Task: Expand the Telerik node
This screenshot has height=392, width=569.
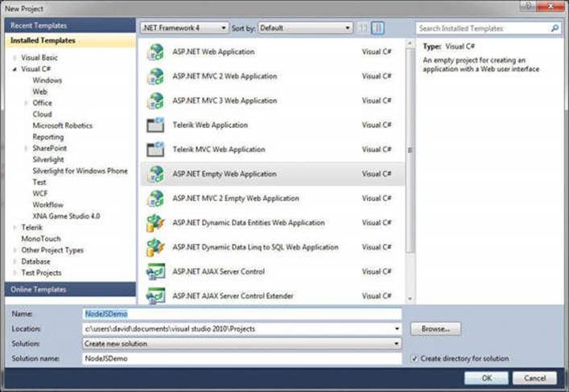Action: coord(14,228)
